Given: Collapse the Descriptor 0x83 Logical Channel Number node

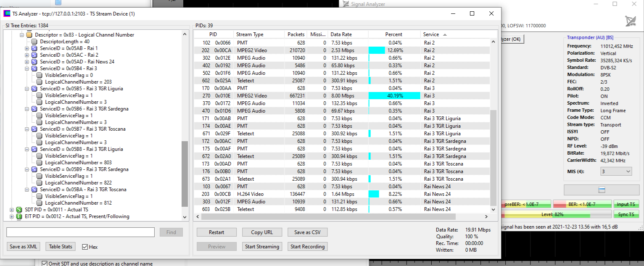Looking at the screenshot, I should pyautogui.click(x=22, y=35).
